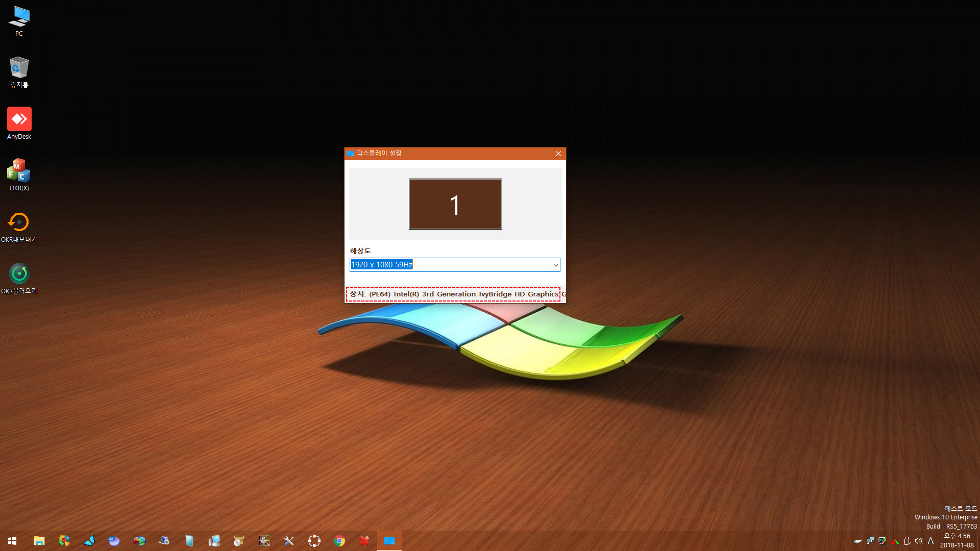Click the red X taskbar icon
The height and width of the screenshot is (551, 980).
[364, 541]
